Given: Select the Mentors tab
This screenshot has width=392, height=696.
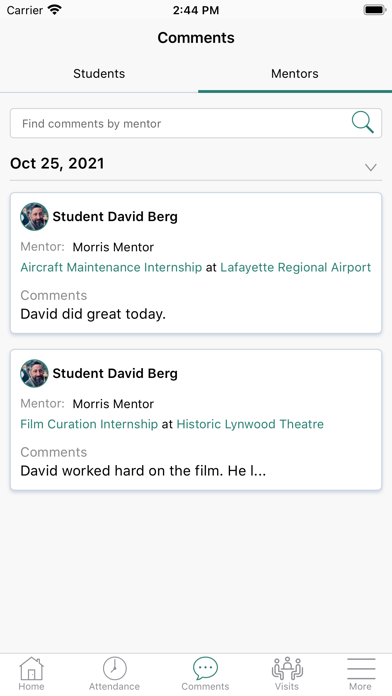Looking at the screenshot, I should (295, 73).
